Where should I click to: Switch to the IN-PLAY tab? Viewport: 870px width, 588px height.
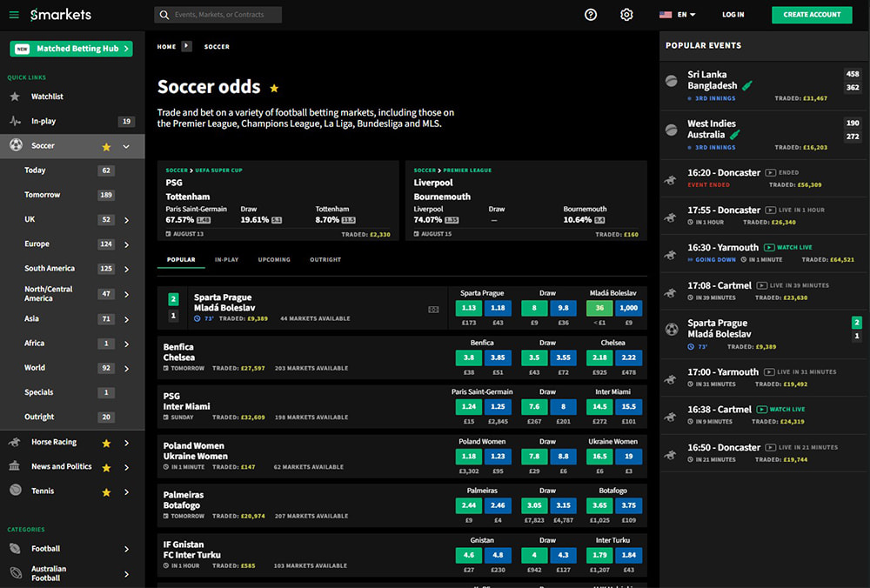click(226, 259)
